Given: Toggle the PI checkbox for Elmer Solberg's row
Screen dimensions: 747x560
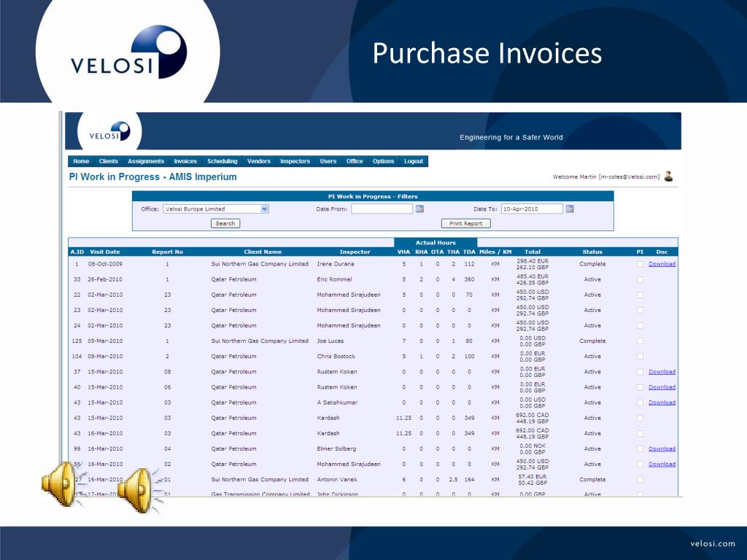Looking at the screenshot, I should pos(640,449).
